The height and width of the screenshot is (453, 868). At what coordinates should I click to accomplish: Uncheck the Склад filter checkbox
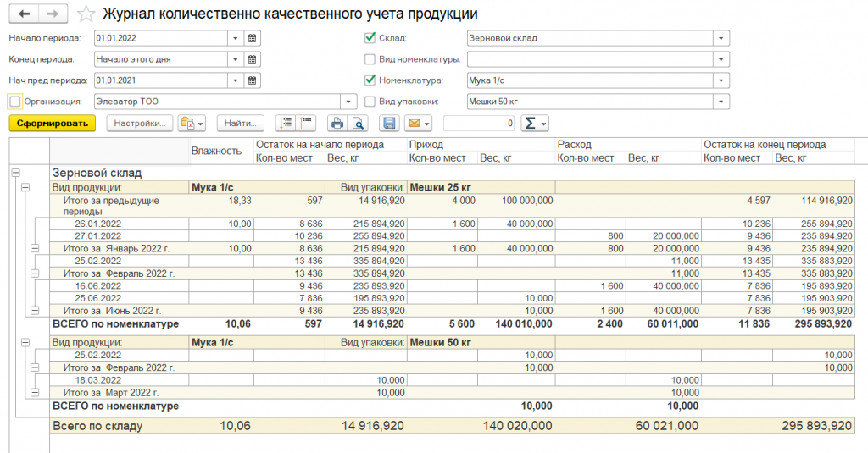370,38
